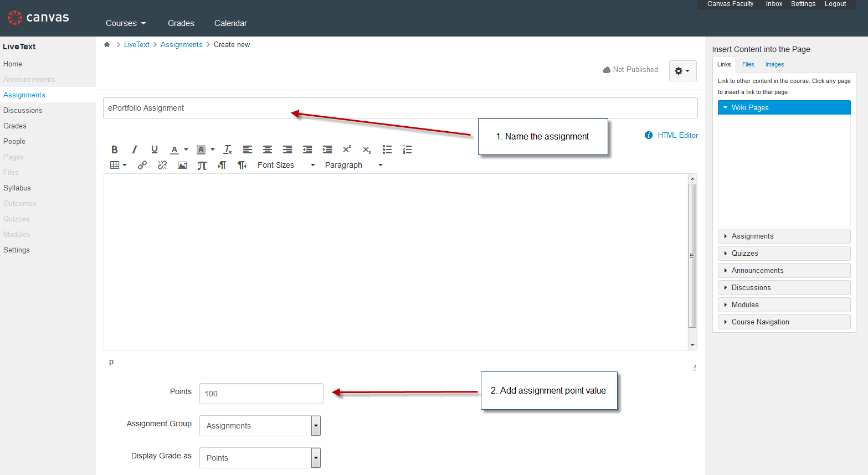This screenshot has width=868, height=475.
Task: Create an unordered bullet list
Action: (x=387, y=149)
